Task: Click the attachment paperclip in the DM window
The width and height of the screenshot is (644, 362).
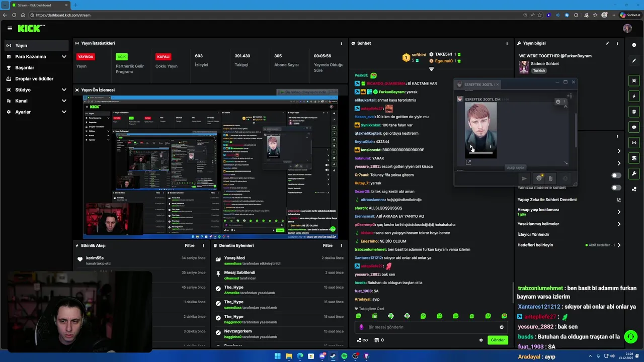Action: click(550, 178)
